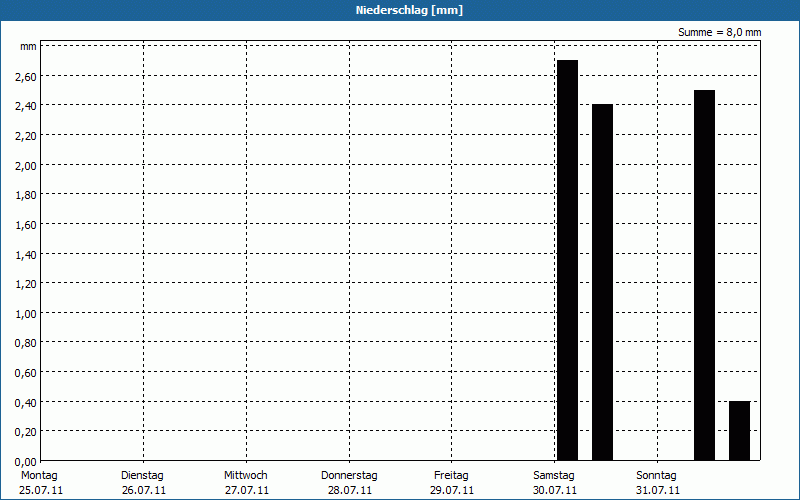The image size is (800, 500).
Task: Click the 0,40 y-axis value
Action: coord(26,403)
